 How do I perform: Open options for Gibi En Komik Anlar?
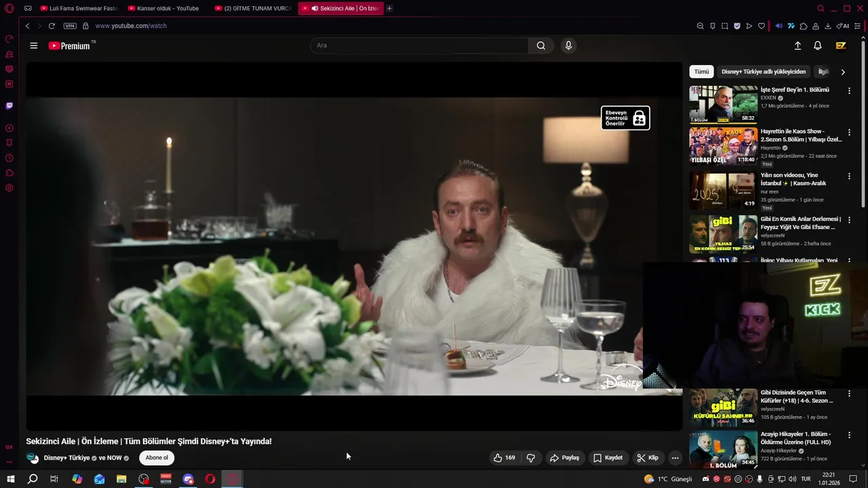point(848,220)
